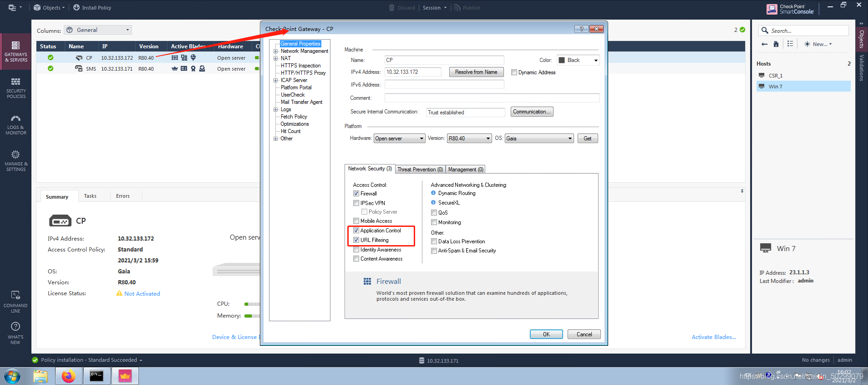The width and height of the screenshot is (868, 385).
Task: Click the Install Policy toolbar icon
Action: [x=76, y=8]
